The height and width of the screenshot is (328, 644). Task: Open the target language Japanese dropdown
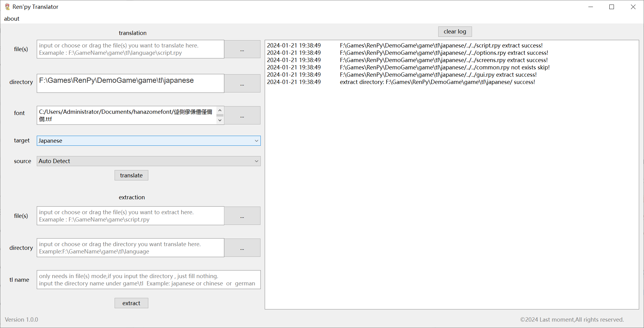(149, 141)
